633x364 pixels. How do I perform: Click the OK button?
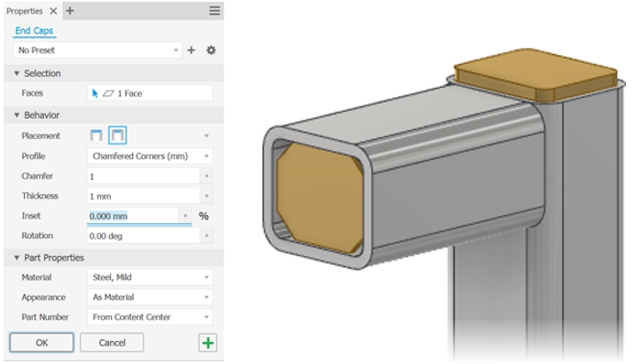tap(42, 343)
